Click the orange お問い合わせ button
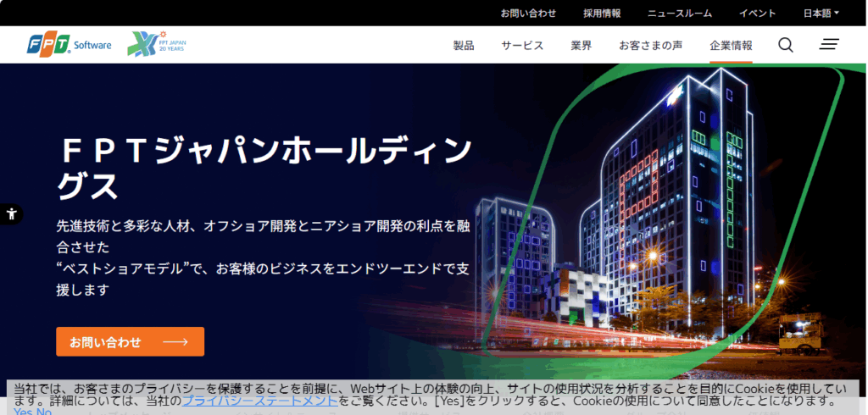Screen dimensions: 868x415 [130, 341]
